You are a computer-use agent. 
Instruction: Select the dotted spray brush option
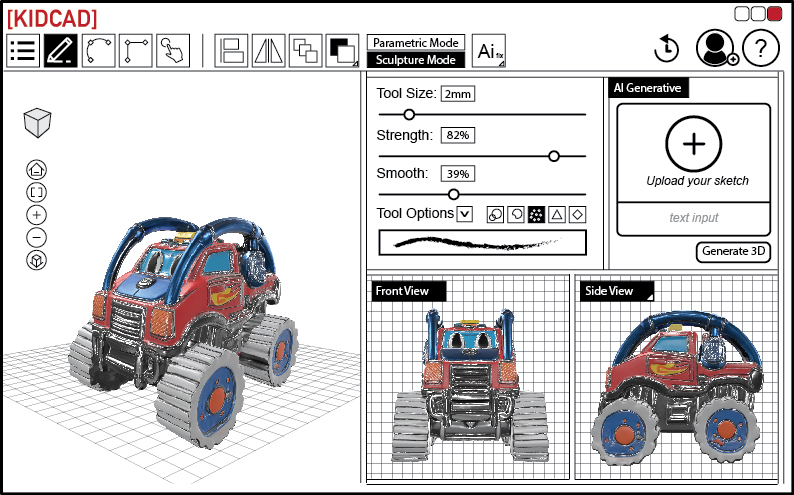(536, 215)
